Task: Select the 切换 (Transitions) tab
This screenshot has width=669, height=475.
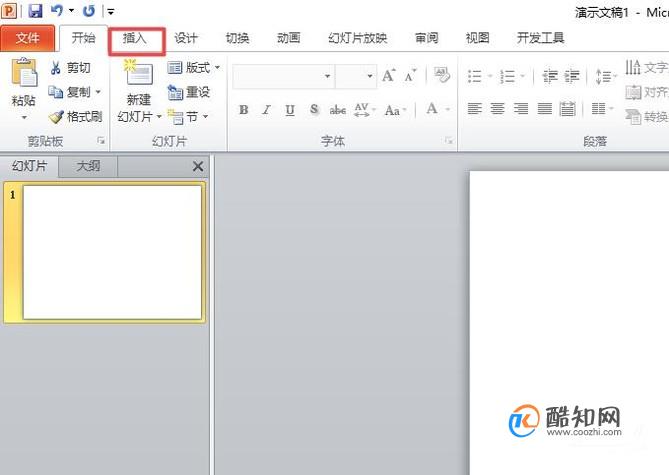Action: [237, 38]
